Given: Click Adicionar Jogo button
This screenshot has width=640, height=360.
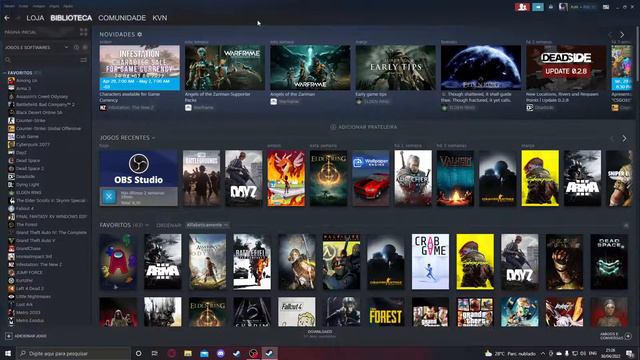Looking at the screenshot, I should point(26,336).
